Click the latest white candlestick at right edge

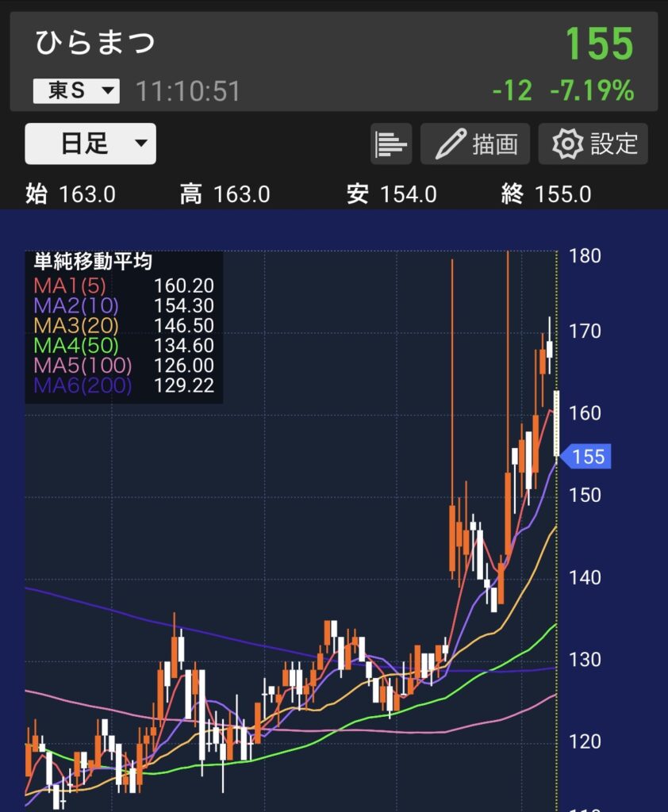point(557,424)
